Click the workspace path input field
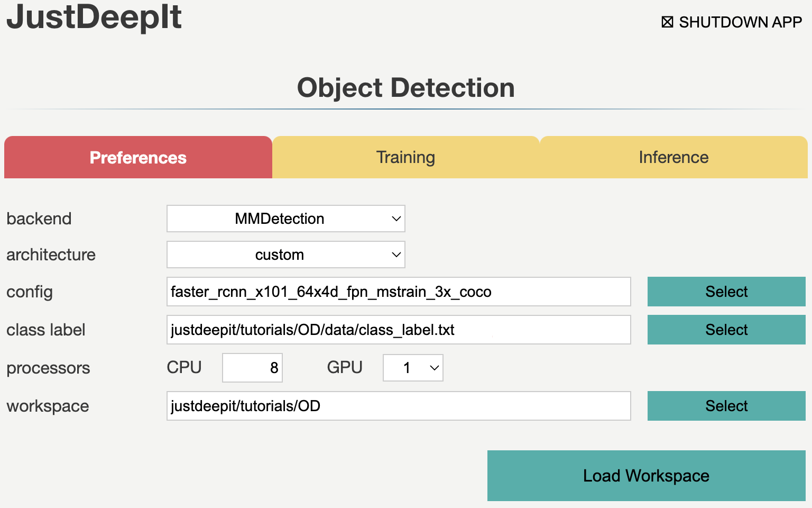Image resolution: width=812 pixels, height=508 pixels. pos(399,406)
